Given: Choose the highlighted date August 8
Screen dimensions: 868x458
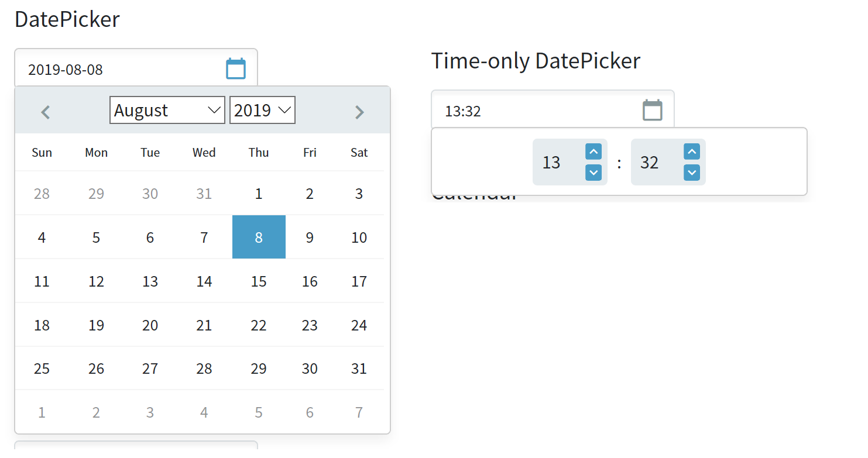Looking at the screenshot, I should [259, 237].
